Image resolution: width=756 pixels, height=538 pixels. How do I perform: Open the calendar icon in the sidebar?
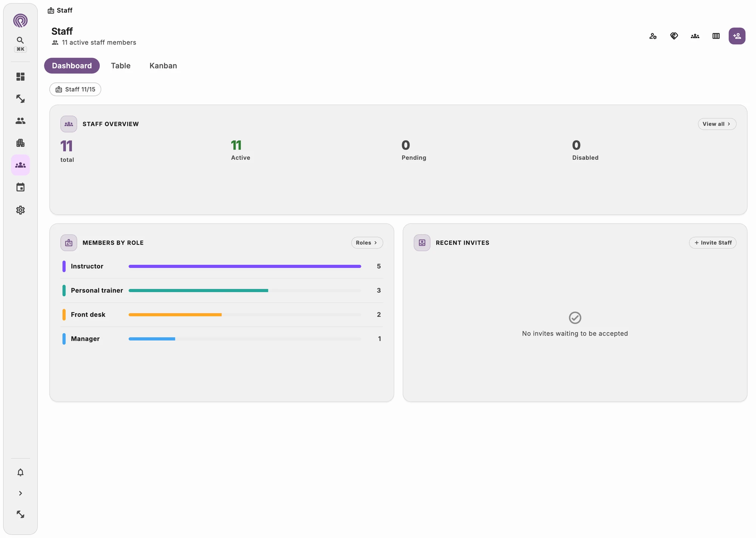tap(20, 187)
